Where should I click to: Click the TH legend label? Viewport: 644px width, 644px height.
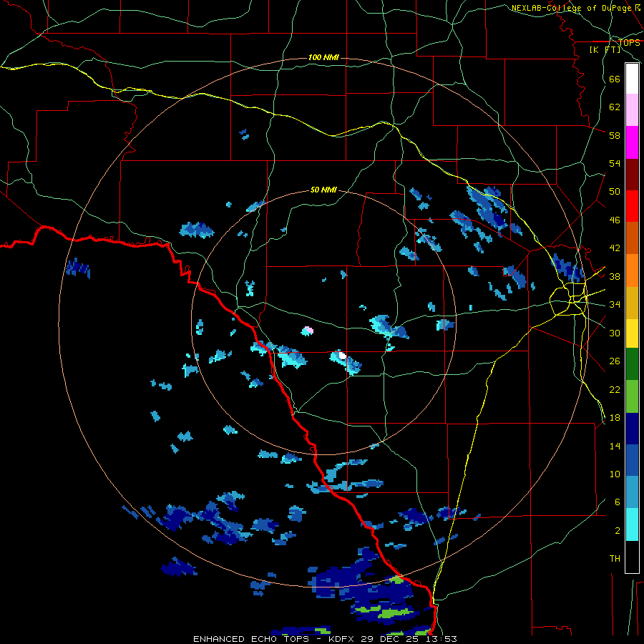[x=615, y=559]
